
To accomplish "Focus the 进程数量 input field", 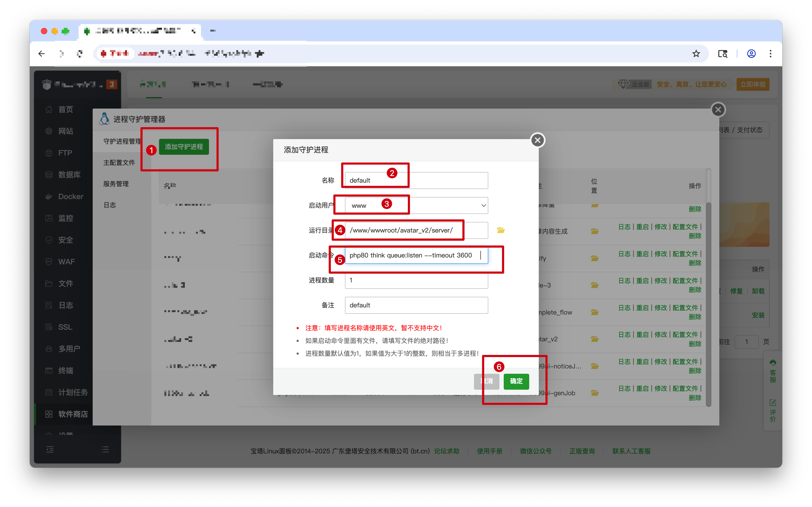I will [x=416, y=280].
